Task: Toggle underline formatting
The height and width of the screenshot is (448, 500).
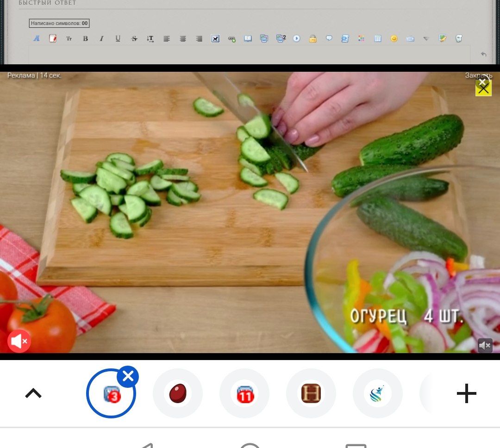Action: (118, 38)
